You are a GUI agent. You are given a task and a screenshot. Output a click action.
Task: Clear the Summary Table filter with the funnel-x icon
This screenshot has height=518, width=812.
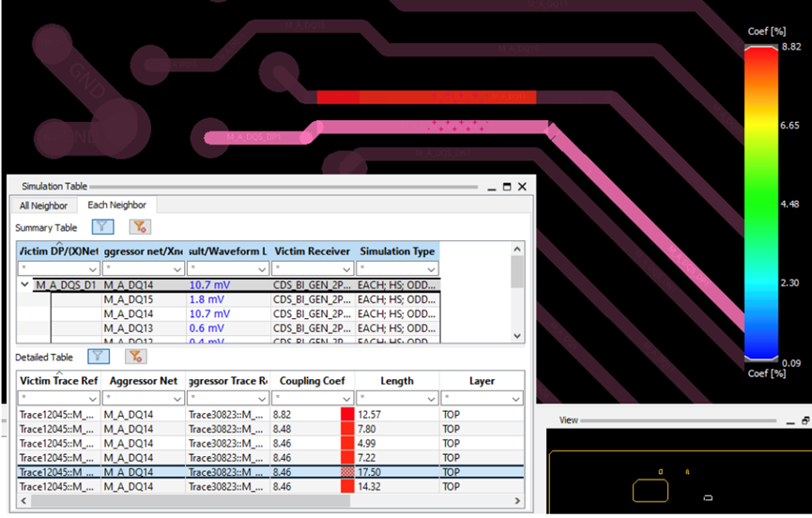[139, 227]
